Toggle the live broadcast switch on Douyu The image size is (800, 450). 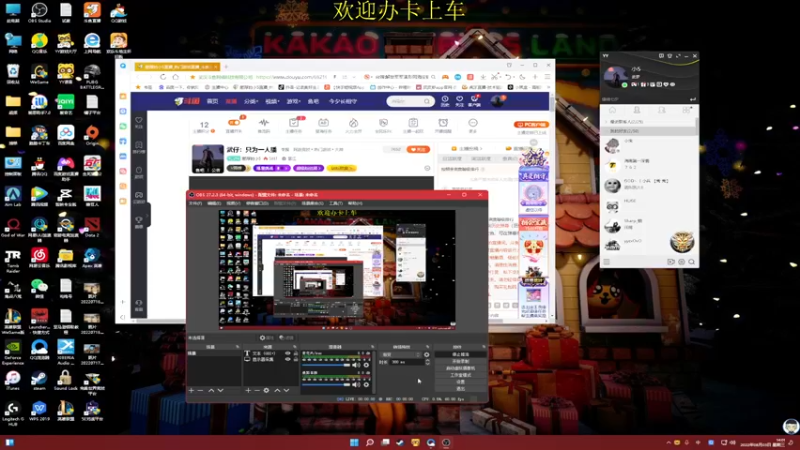pos(234,122)
